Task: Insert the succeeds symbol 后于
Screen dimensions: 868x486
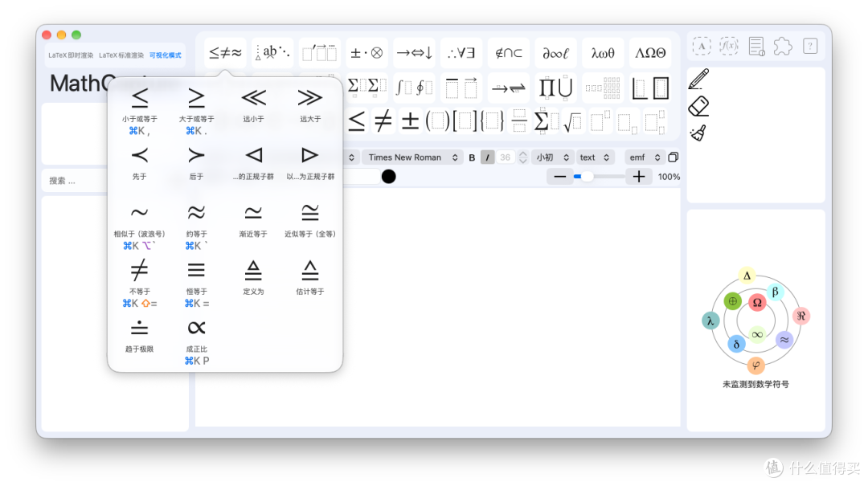Action: pyautogui.click(x=196, y=156)
